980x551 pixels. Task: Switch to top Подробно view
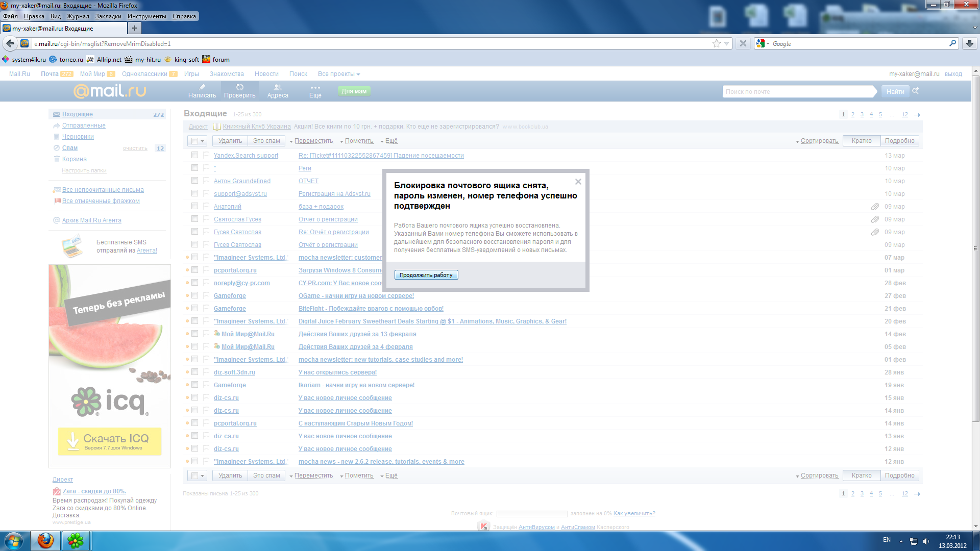[x=899, y=141]
